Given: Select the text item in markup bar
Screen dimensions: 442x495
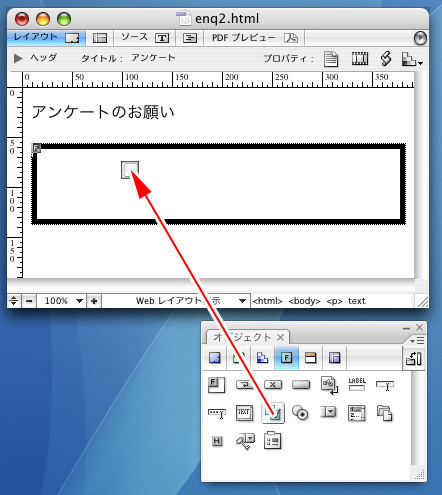Looking at the screenshot, I should 357,301.
